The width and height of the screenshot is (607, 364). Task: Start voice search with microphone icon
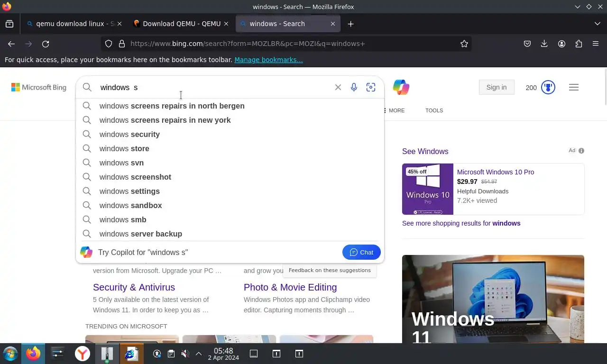tap(354, 87)
